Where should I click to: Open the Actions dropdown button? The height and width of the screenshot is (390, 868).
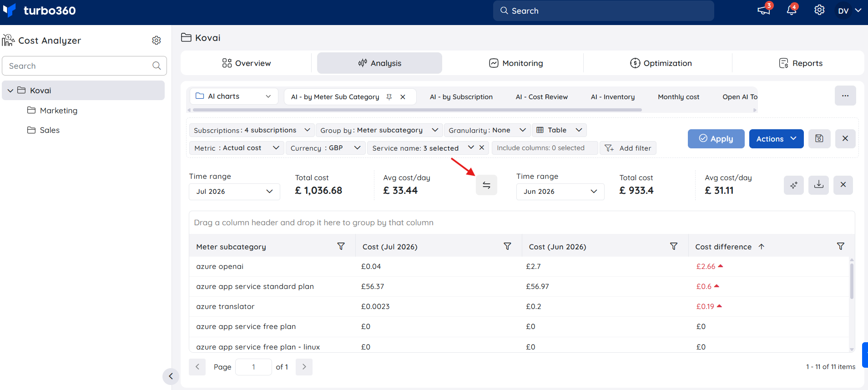pos(776,139)
